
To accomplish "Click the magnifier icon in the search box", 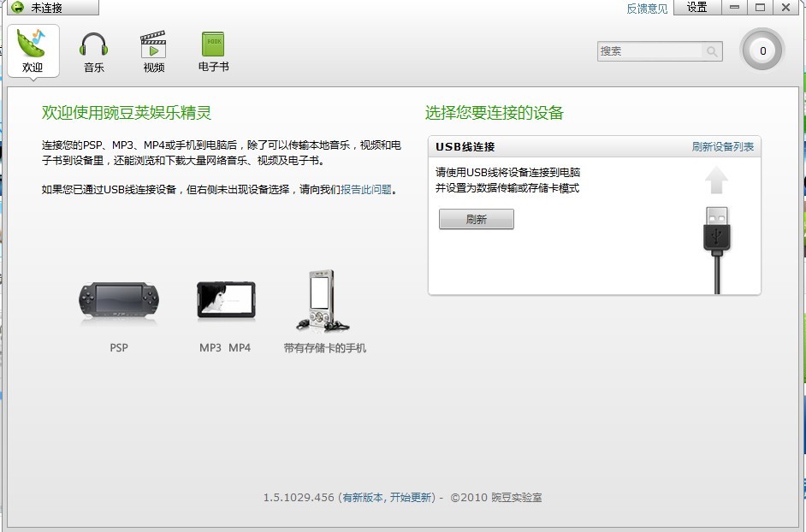I will pos(711,51).
